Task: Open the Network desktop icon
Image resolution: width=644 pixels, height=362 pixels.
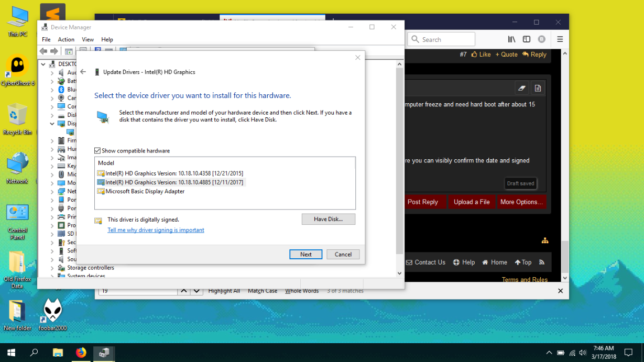Action: tap(17, 168)
